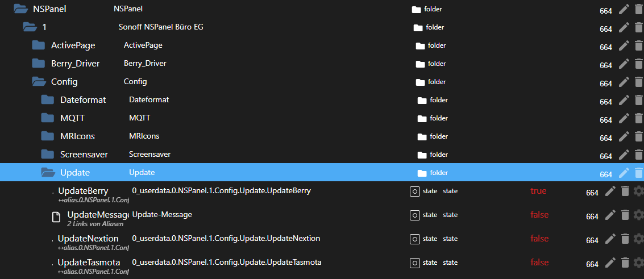
Task: Toggle the UpdateTasmota value false
Action: coord(539,262)
